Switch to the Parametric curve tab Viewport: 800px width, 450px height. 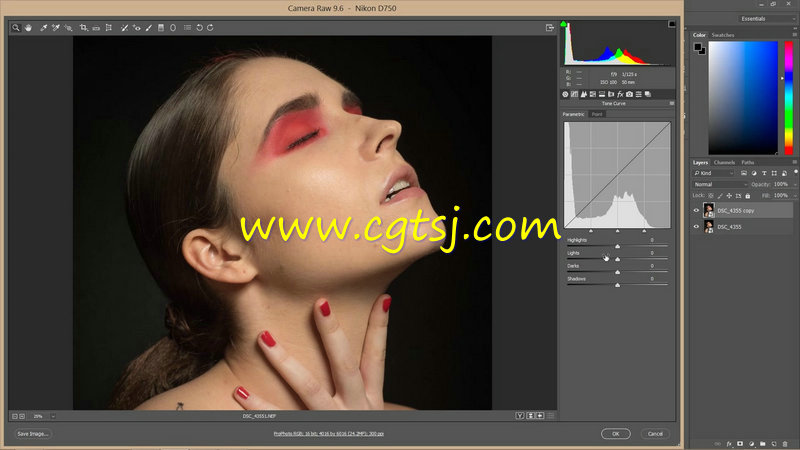tap(574, 114)
